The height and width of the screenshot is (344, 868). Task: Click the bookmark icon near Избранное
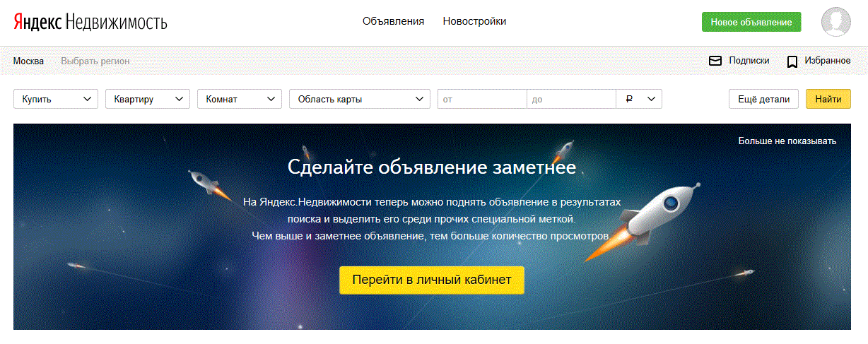click(792, 61)
